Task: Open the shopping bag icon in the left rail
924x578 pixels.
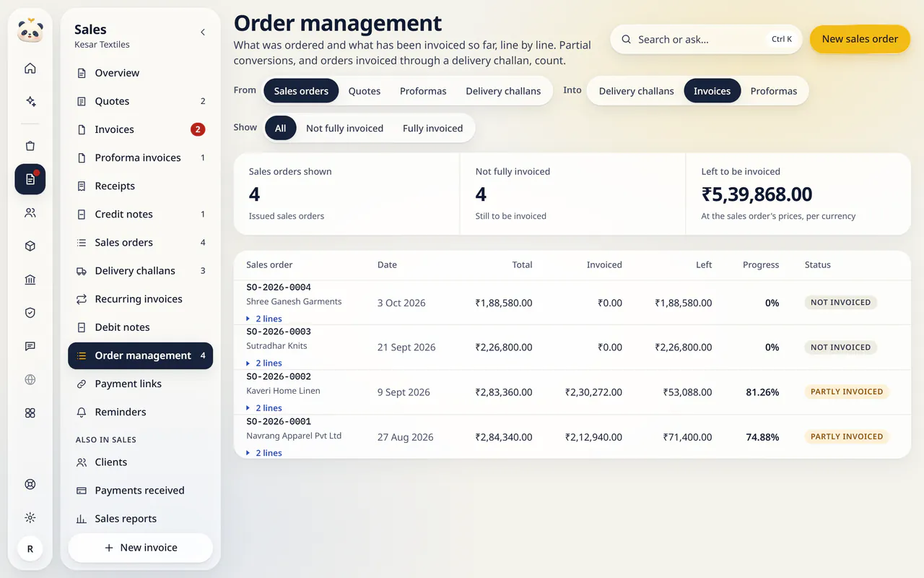Action: click(30, 146)
